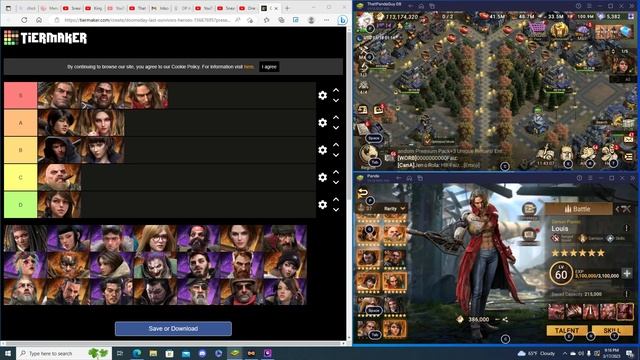Image resolution: width=640 pixels, height=360 pixels.
Task: Open the cookie policy 'here' link
Action: pyautogui.click(x=249, y=67)
